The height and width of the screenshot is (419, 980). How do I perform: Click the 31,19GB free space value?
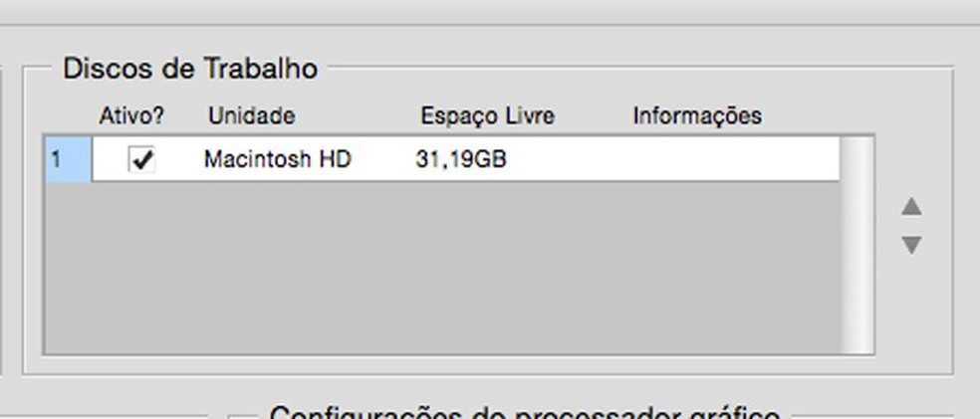pyautogui.click(x=461, y=160)
